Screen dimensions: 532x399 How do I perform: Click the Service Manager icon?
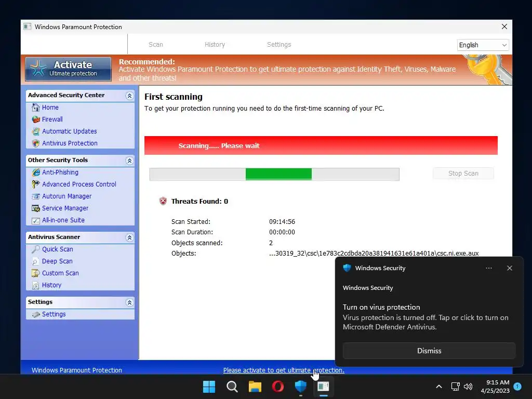click(x=36, y=208)
